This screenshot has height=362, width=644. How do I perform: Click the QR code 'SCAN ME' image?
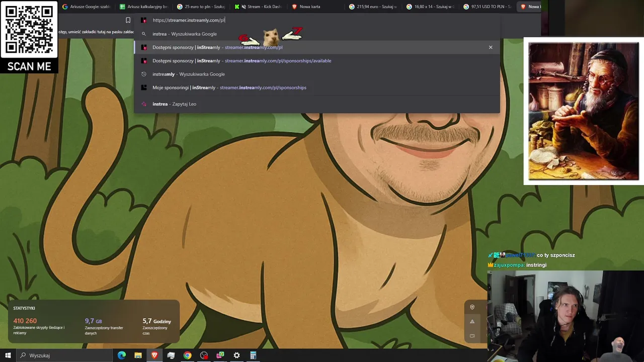point(29,37)
